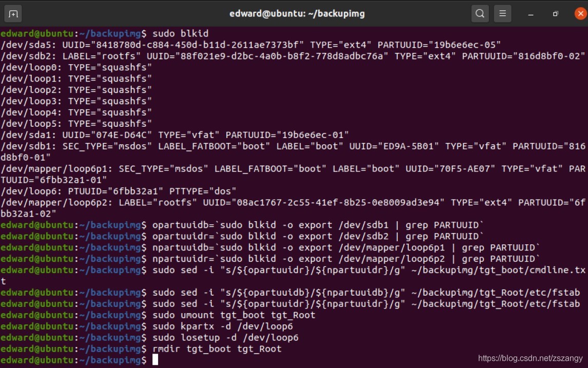The width and height of the screenshot is (588, 368).
Task: Click the 'sudo blkid' command text
Action: (x=181, y=33)
